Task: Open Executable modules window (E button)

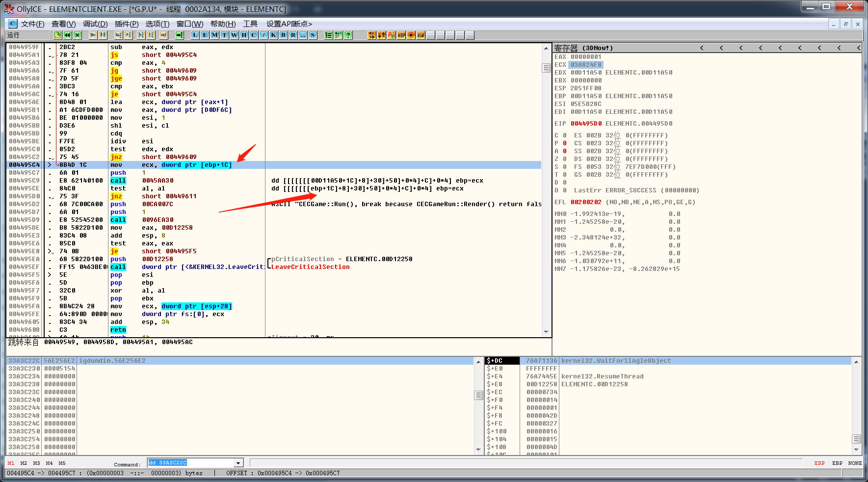Action: [x=205, y=35]
